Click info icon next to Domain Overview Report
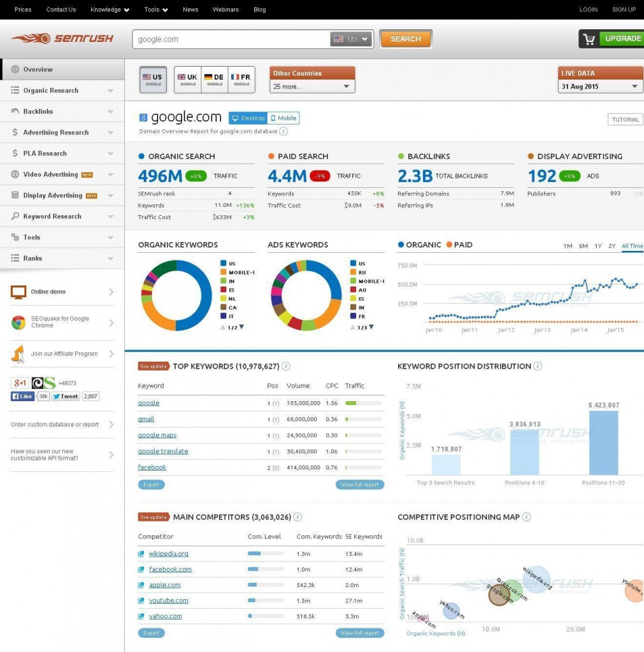644x652 pixels. (x=283, y=131)
